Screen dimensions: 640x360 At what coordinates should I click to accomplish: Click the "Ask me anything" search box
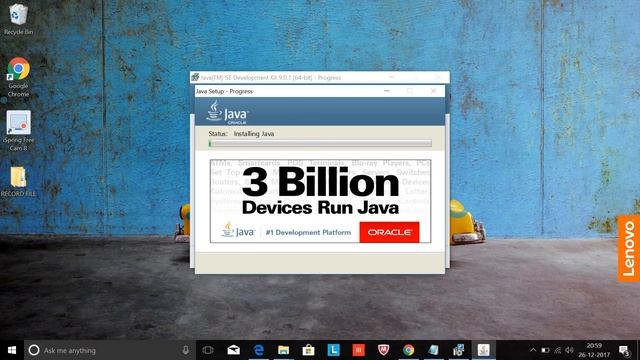point(110,350)
